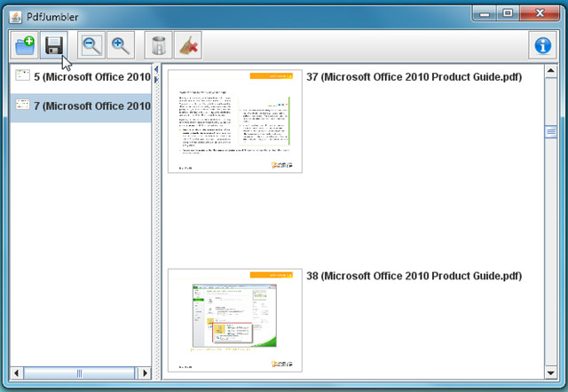Zoom out with the minus magnifier
This screenshot has height=392, width=568.
pyautogui.click(x=91, y=45)
